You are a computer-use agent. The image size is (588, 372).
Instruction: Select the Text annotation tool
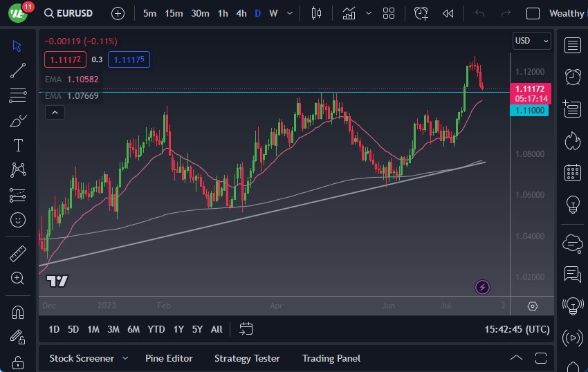click(x=18, y=145)
